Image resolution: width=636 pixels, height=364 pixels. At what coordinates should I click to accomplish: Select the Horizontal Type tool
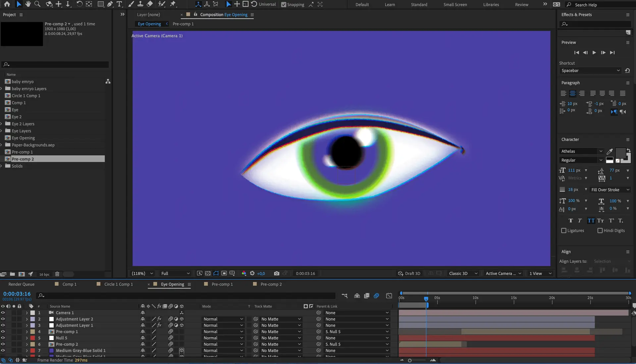120,4
